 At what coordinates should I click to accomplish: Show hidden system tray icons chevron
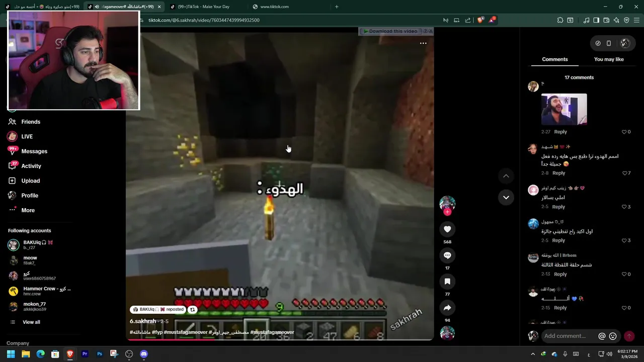pos(533,354)
